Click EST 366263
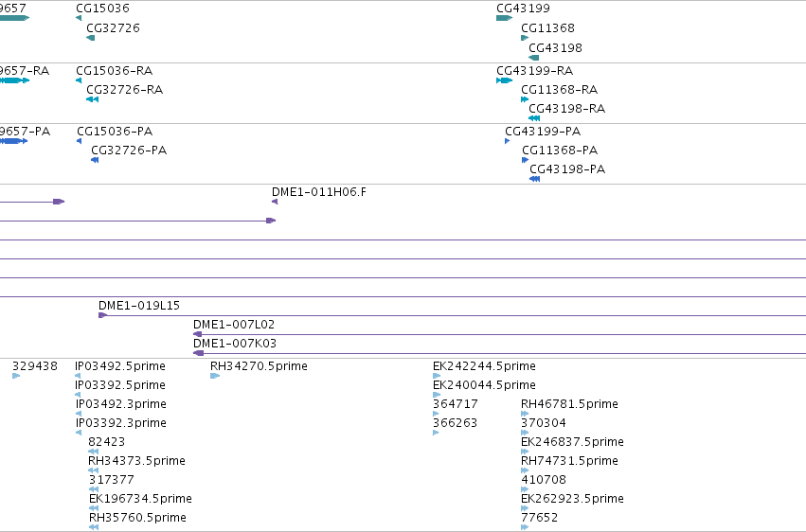The height and width of the screenshot is (532, 806). (455, 422)
